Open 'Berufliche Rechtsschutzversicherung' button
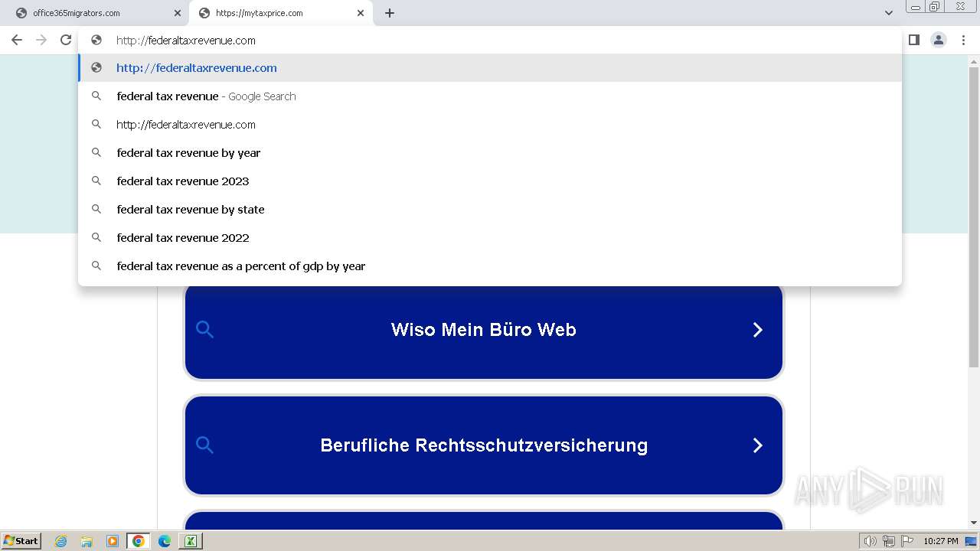980x551 pixels. coord(484,445)
